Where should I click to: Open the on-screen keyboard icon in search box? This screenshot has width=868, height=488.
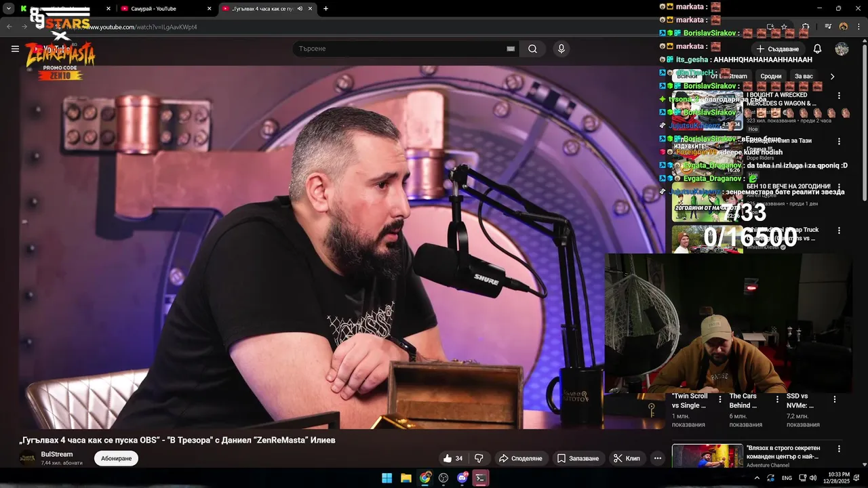[511, 49]
